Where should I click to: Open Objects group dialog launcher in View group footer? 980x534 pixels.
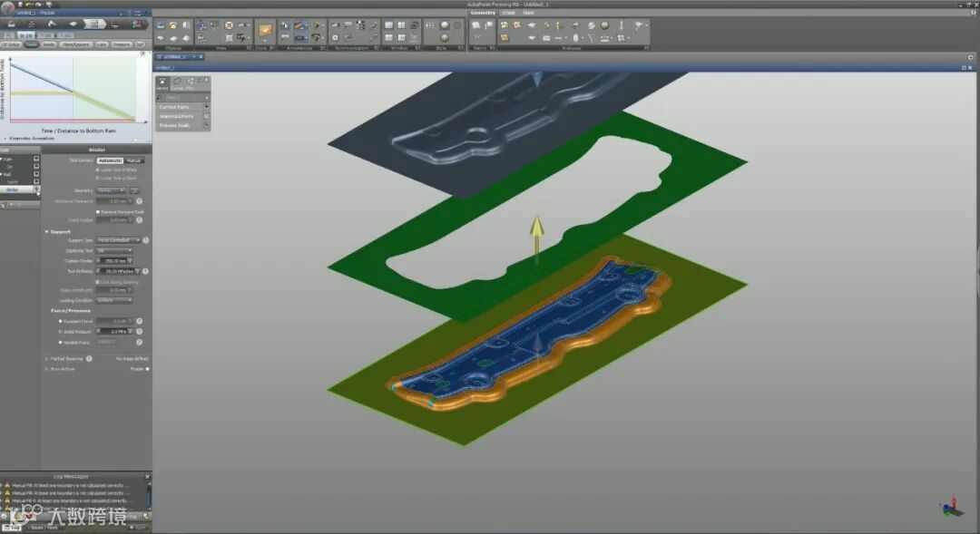coord(249,48)
